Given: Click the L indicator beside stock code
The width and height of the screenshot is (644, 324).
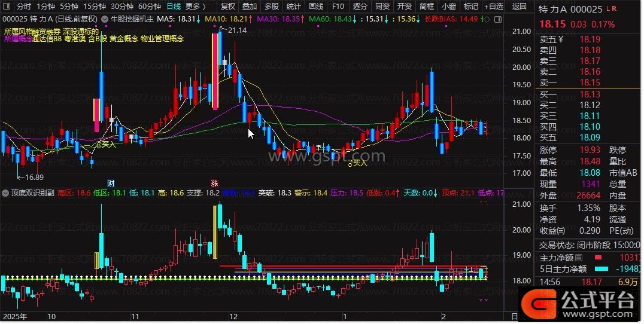Looking at the screenshot, I should 608,9.
